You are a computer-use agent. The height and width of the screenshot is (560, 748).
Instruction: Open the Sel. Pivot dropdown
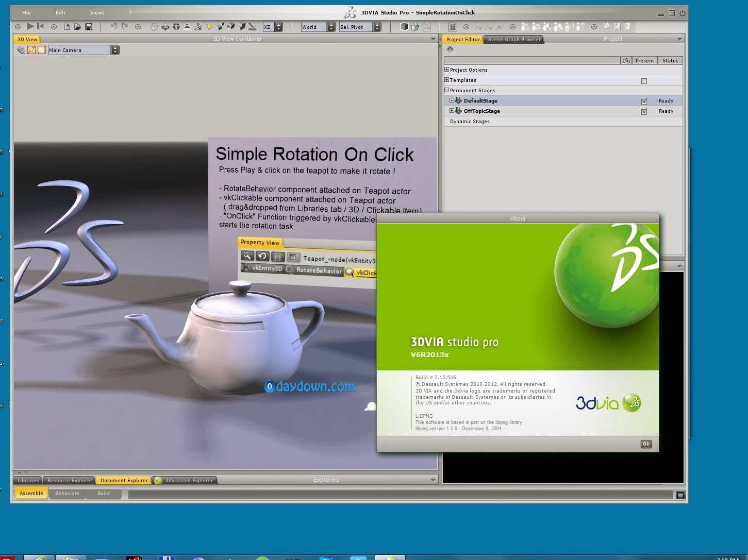377,27
